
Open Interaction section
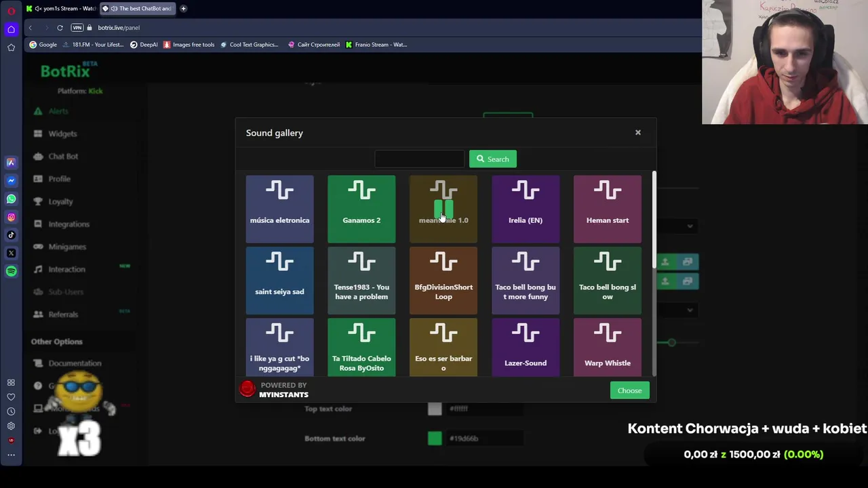tap(66, 269)
